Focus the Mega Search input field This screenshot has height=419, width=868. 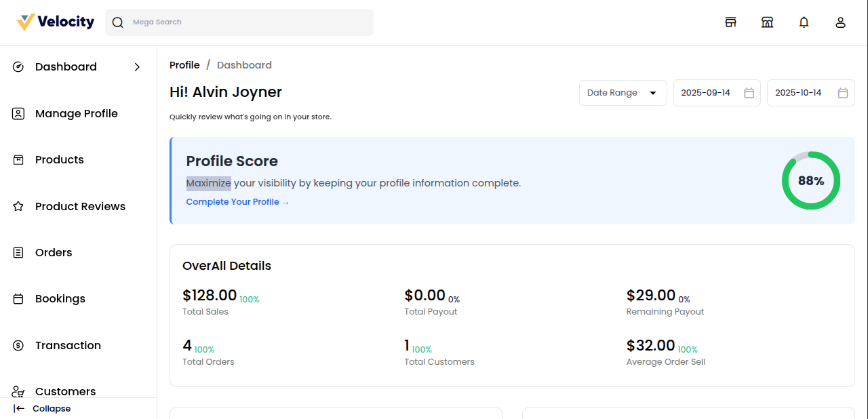pyautogui.click(x=250, y=22)
